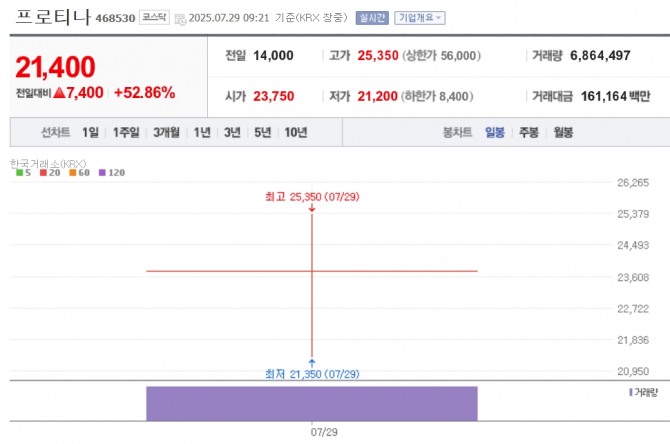Select the 1주일 line chart tab

127,133
